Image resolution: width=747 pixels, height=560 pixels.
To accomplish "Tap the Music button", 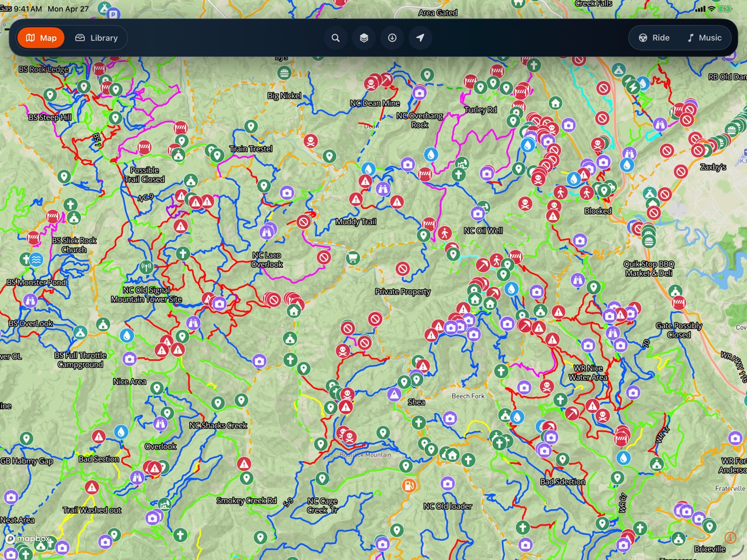I will [x=704, y=38].
